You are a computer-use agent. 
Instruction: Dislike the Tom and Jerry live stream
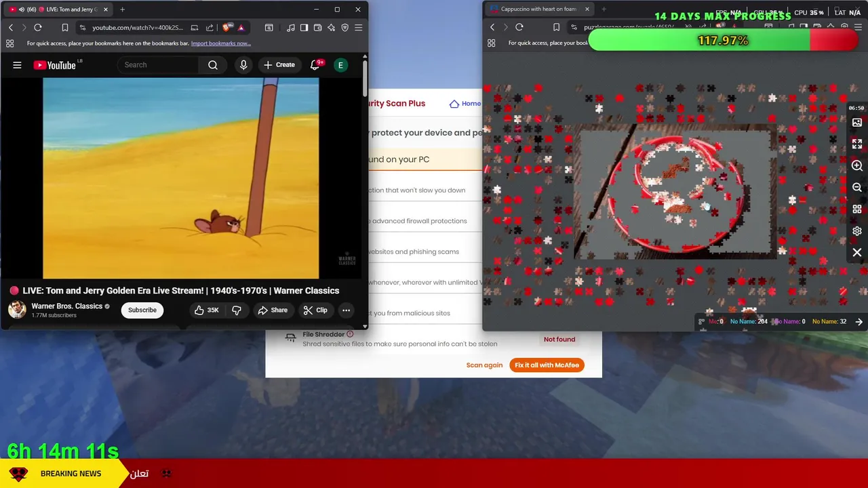click(x=237, y=310)
